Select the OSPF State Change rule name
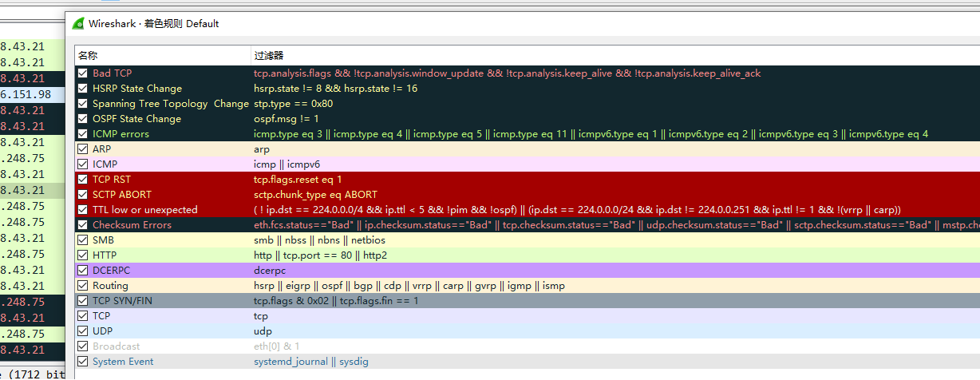The height and width of the screenshot is (380, 980). [136, 119]
